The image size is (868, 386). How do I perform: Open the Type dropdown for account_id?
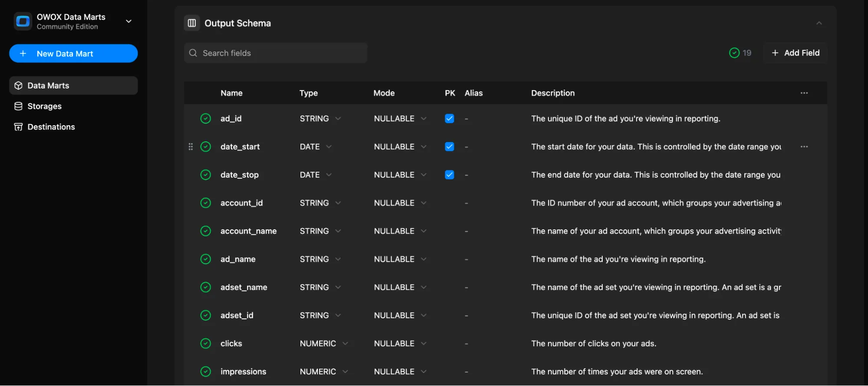point(320,203)
